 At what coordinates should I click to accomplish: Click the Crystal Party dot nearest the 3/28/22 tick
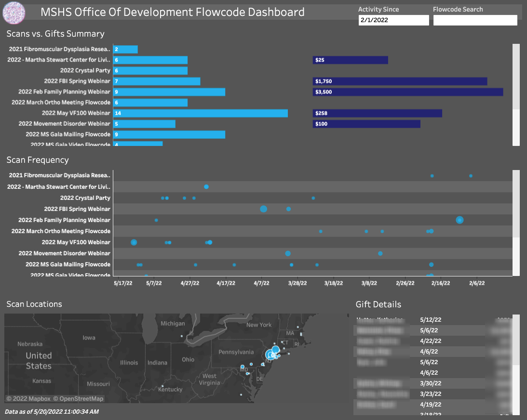(313, 198)
